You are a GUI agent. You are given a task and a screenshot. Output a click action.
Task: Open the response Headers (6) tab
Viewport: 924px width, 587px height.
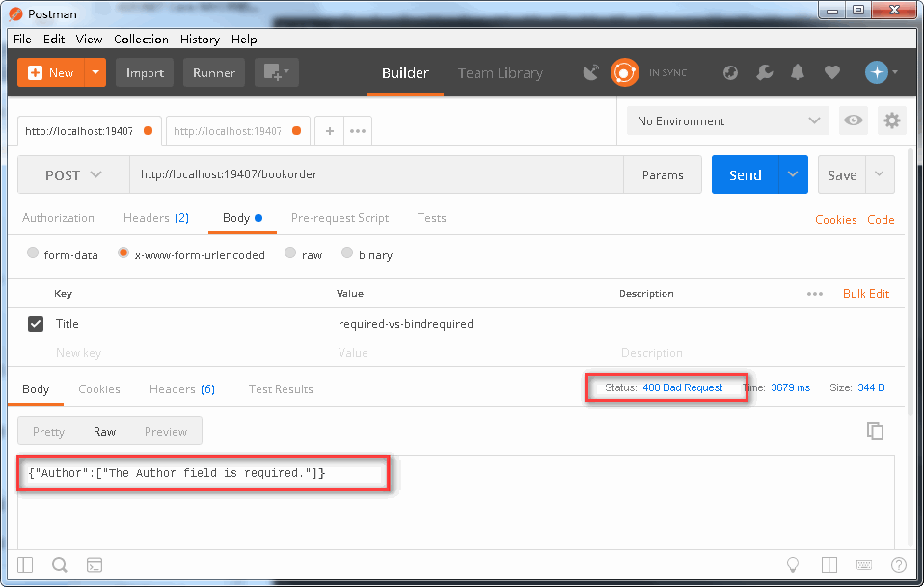click(182, 389)
